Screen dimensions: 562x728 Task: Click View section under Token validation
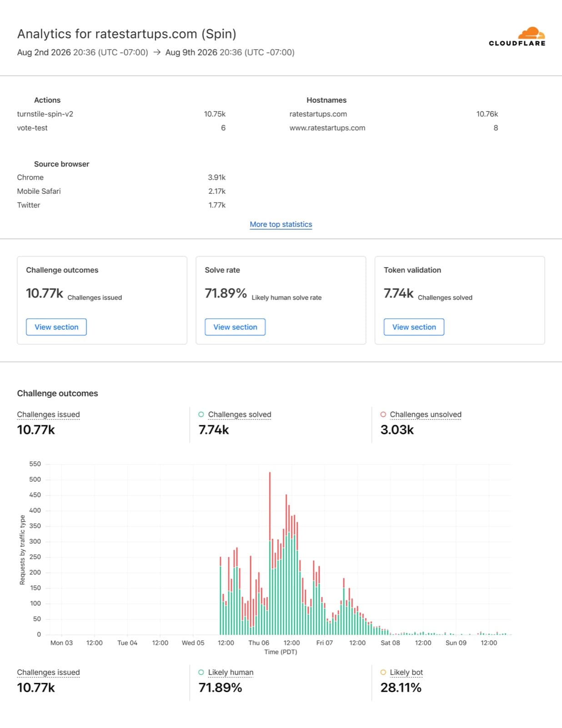pos(414,327)
